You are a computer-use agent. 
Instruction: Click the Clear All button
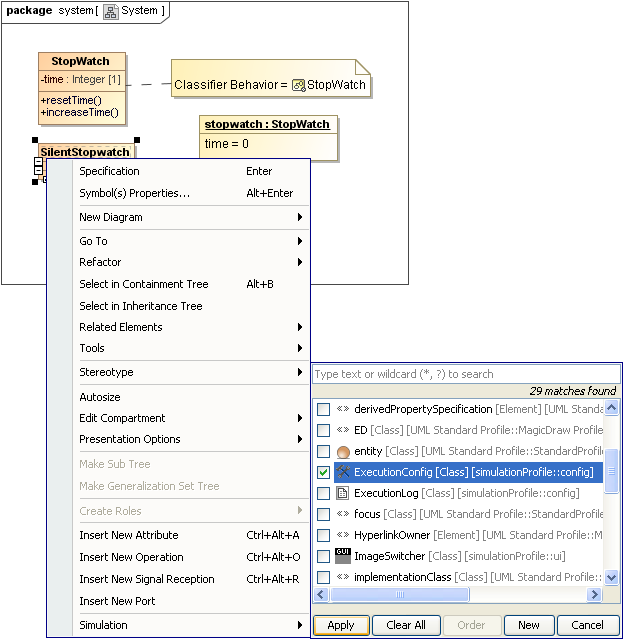pyautogui.click(x=406, y=625)
